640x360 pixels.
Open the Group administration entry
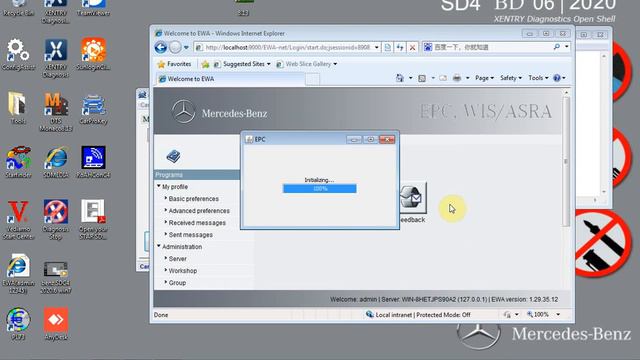pyautogui.click(x=177, y=282)
